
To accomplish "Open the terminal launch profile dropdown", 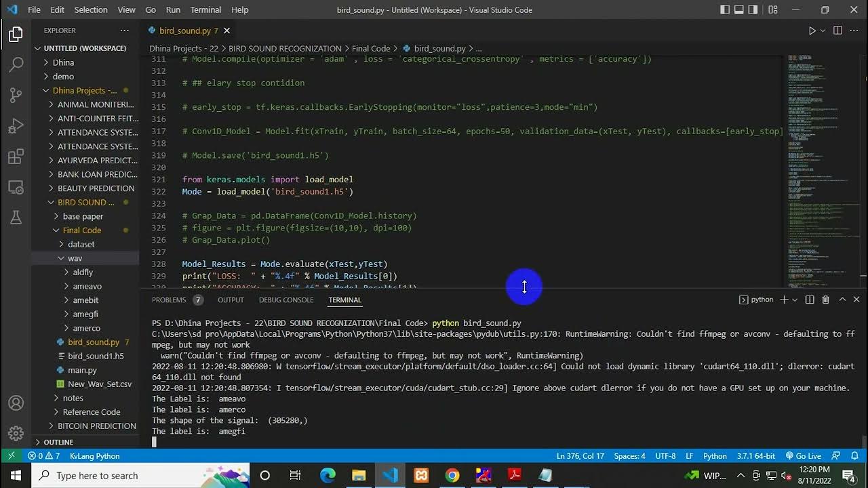I will tap(794, 300).
